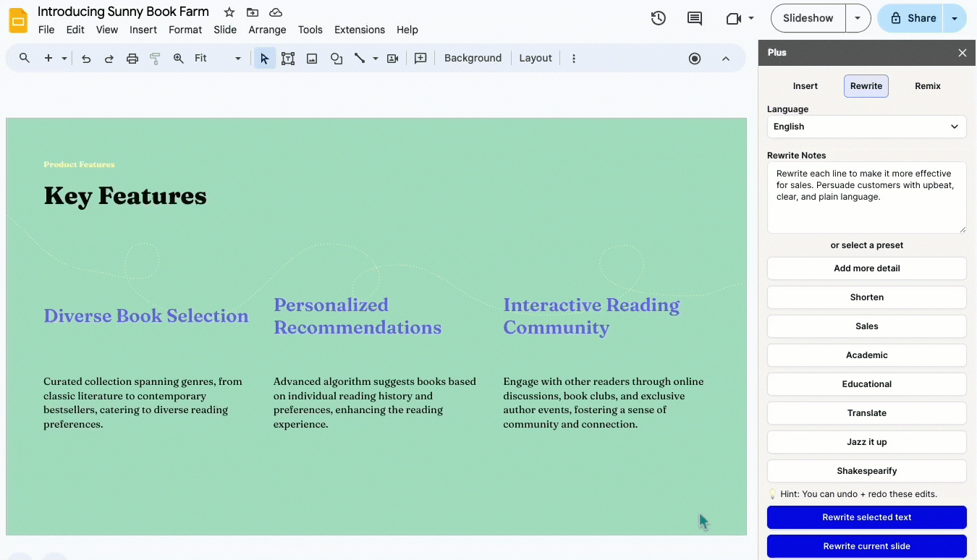Open video meeting dropdown arrow
This screenshot has height=560, width=977.
pyautogui.click(x=751, y=18)
